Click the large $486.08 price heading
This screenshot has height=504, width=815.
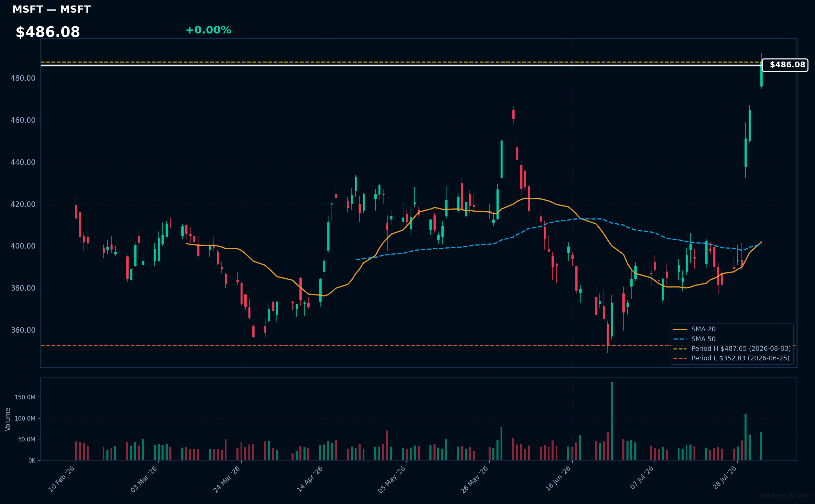[x=48, y=32]
